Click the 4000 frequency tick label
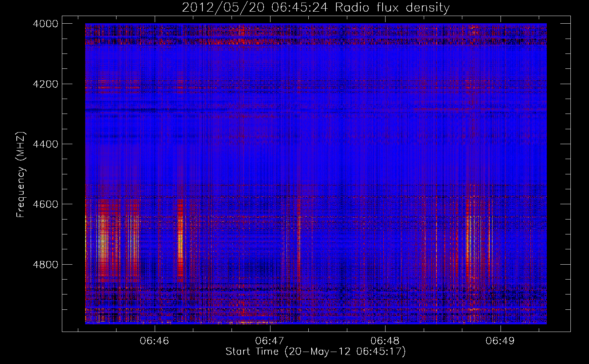 click(46, 24)
